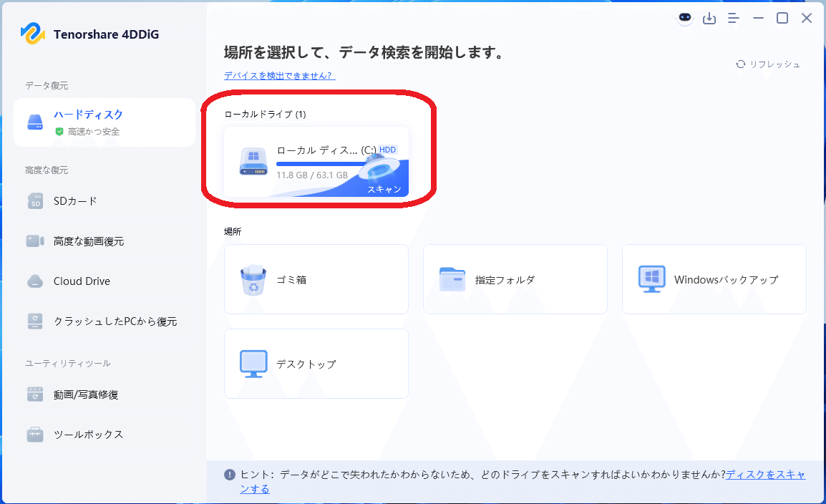Choose Cloud Drive recovery option
Image resolution: width=826 pixels, height=504 pixels.
tap(74, 281)
